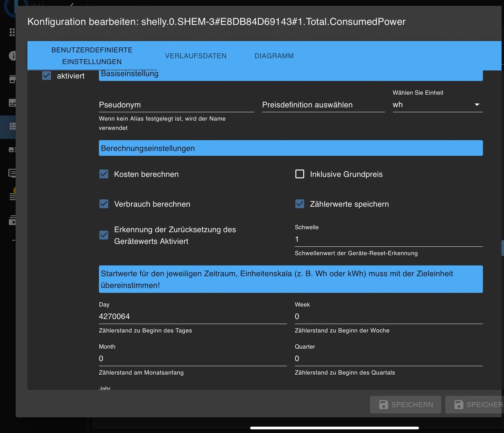Click the info icon in background sidebar
Viewport: 504px width, 433px height.
(x=12, y=55)
